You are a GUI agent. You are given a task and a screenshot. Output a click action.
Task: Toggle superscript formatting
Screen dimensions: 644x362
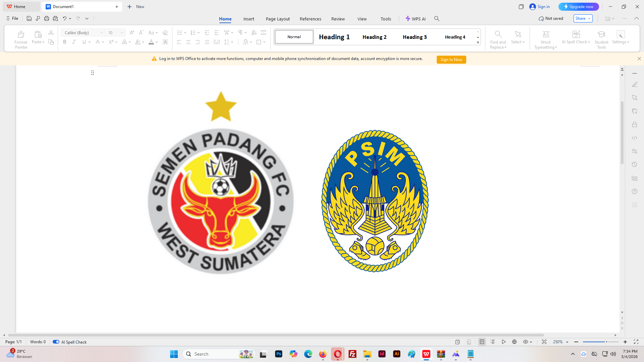click(x=111, y=42)
